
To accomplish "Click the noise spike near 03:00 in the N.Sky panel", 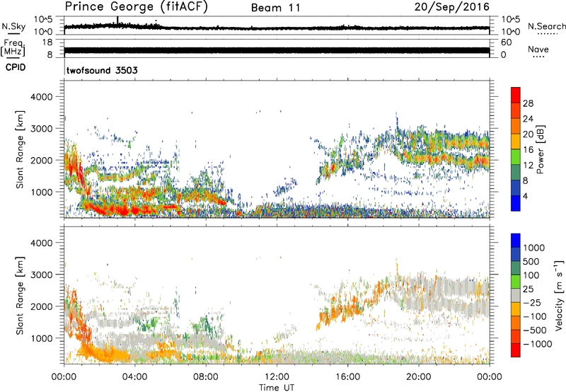I will coord(117,21).
